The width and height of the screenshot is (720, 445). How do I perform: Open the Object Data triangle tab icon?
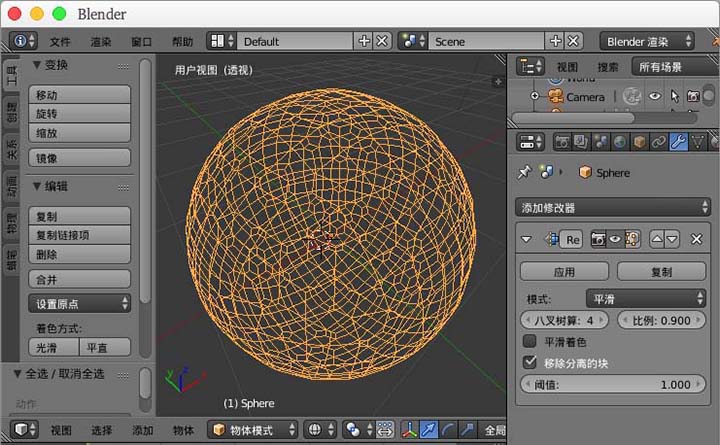(698, 142)
